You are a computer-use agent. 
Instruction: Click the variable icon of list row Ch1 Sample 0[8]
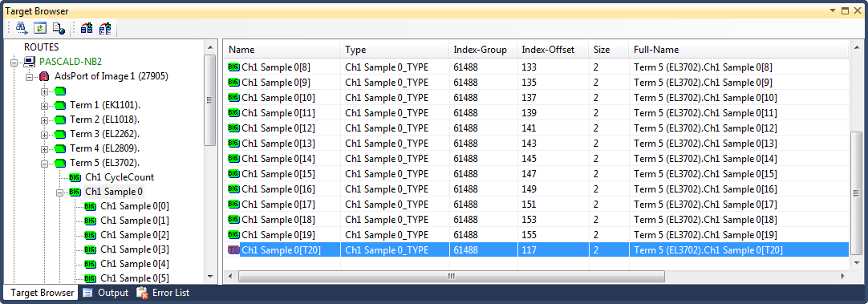[233, 67]
